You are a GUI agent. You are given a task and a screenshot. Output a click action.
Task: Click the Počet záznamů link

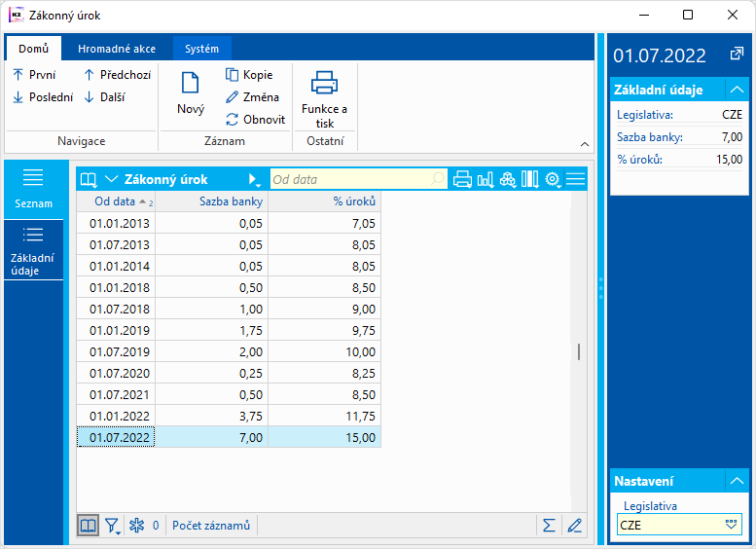click(x=211, y=526)
